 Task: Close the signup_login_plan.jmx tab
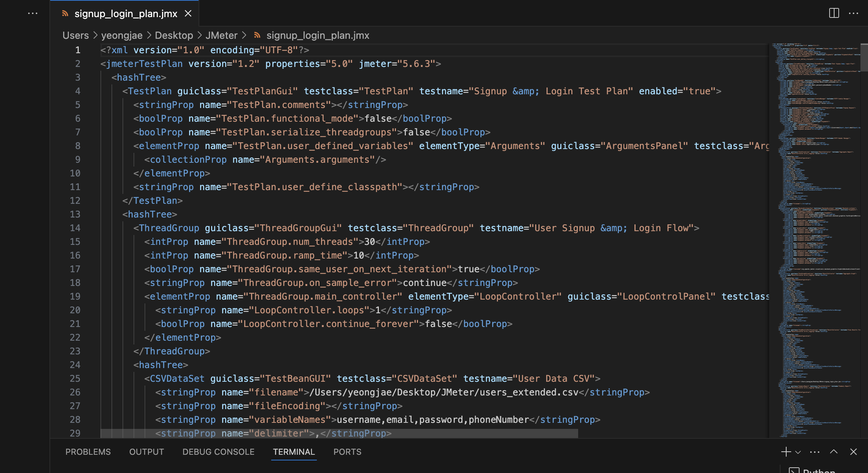(188, 14)
